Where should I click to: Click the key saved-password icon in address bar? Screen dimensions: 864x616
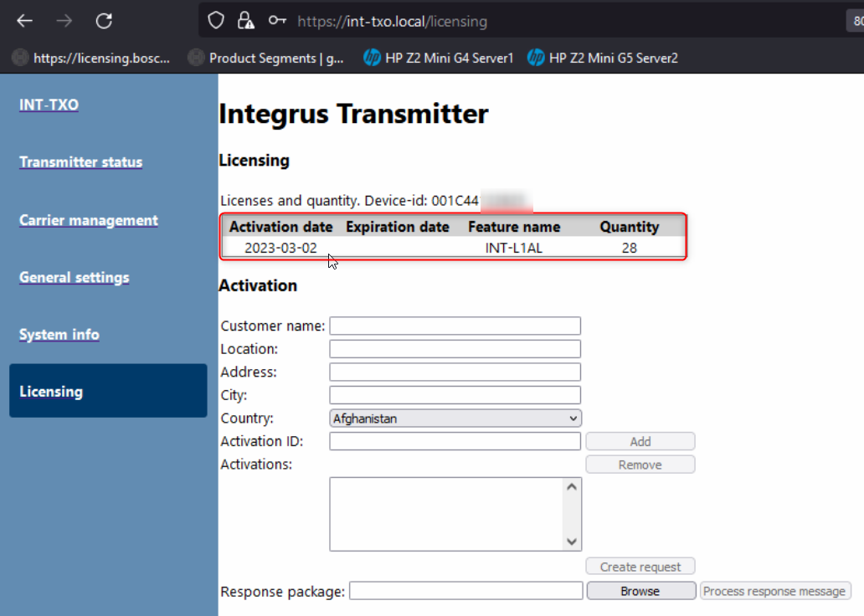coord(275,21)
